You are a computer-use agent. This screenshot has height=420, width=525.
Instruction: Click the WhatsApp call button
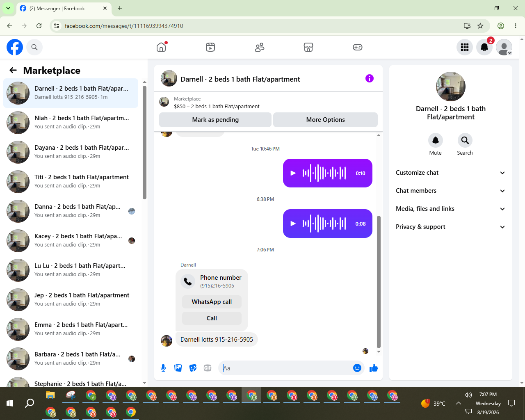(212, 302)
